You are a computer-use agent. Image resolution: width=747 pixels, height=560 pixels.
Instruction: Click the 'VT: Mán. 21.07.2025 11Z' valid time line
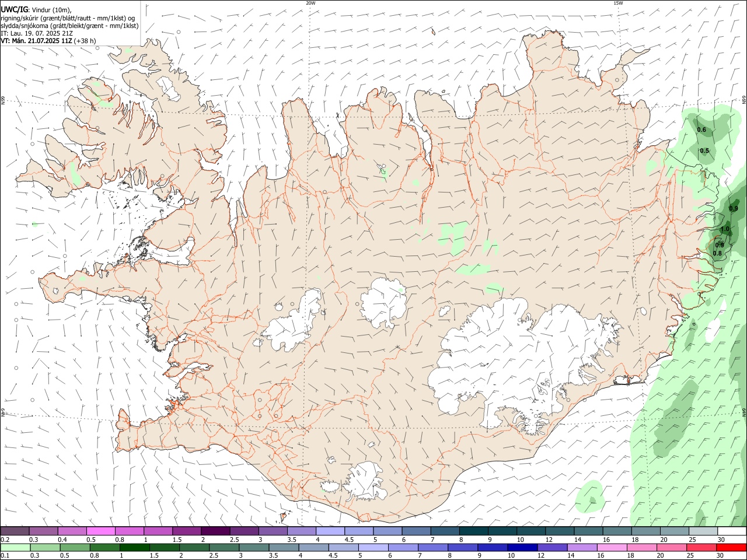tap(36, 41)
